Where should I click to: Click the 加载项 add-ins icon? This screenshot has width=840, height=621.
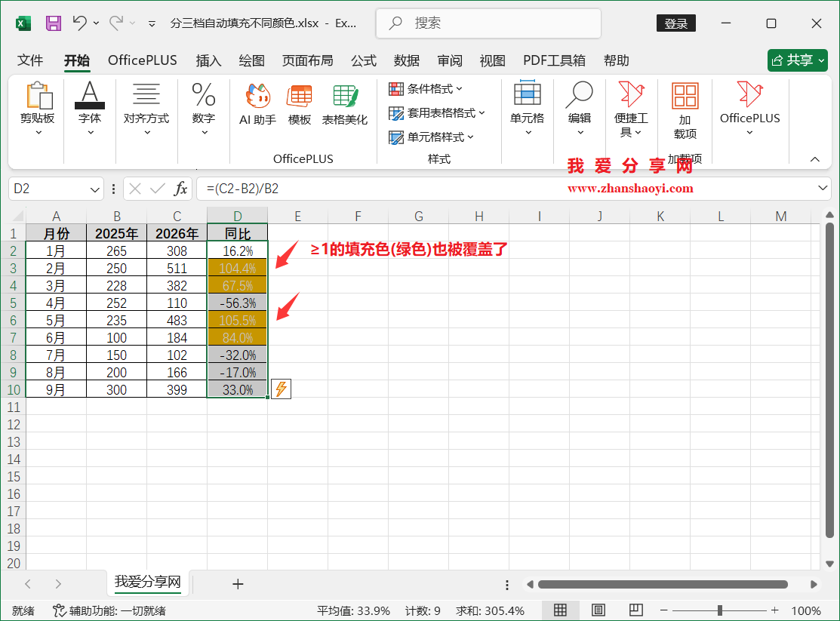point(685,111)
